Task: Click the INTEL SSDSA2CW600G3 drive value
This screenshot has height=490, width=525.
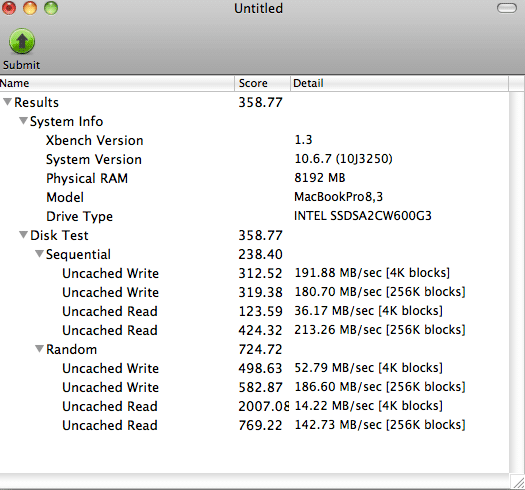Action: coord(363,216)
